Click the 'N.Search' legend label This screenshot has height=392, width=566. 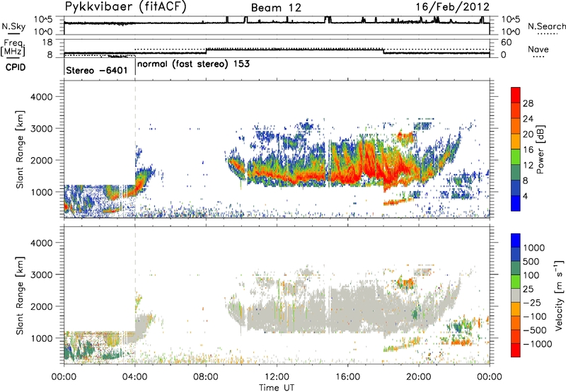(546, 26)
